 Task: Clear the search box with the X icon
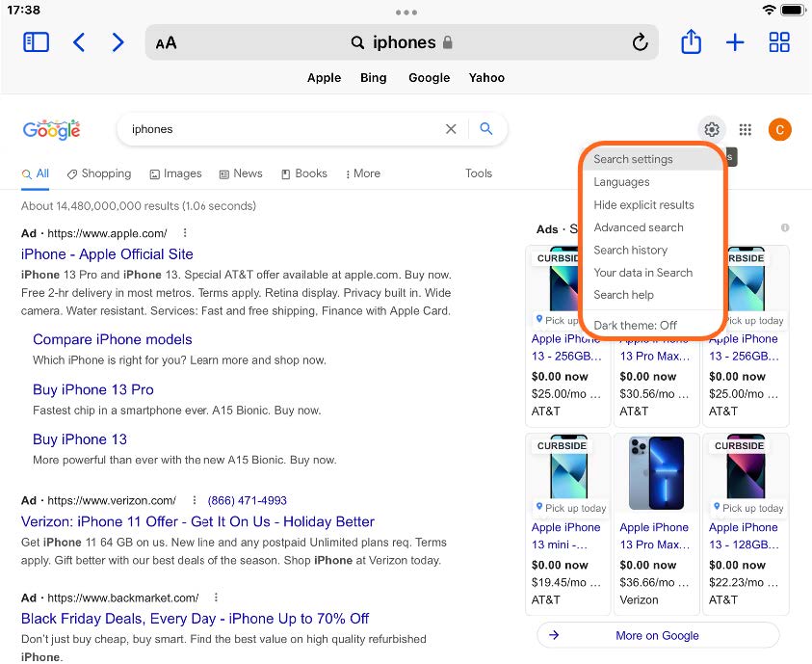pyautogui.click(x=451, y=129)
